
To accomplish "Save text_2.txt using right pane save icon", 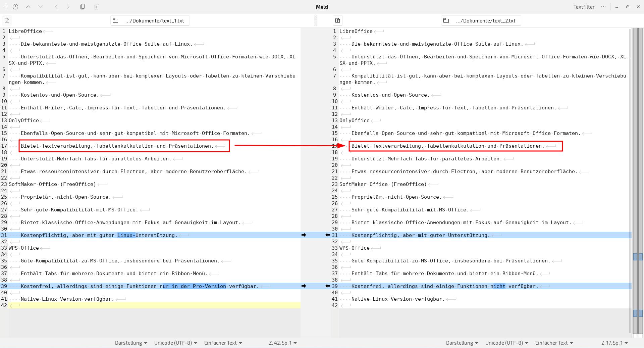I will (337, 20).
